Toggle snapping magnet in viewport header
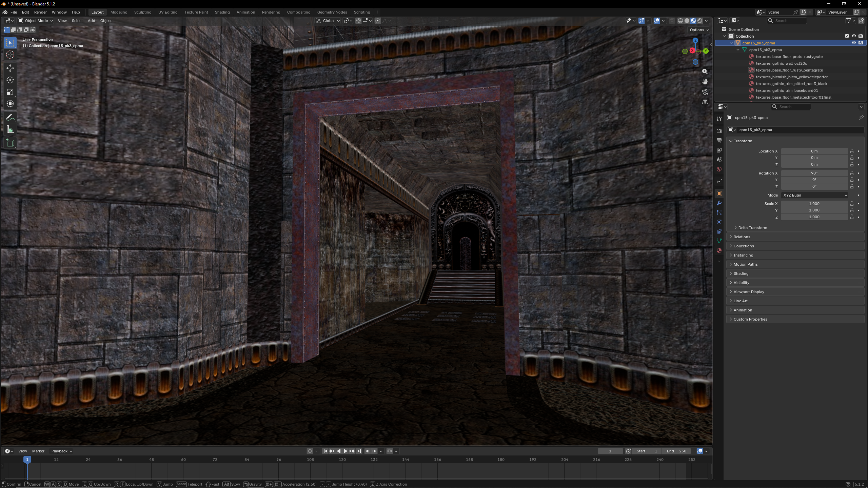Screen dimensions: 868x488 [358, 21]
